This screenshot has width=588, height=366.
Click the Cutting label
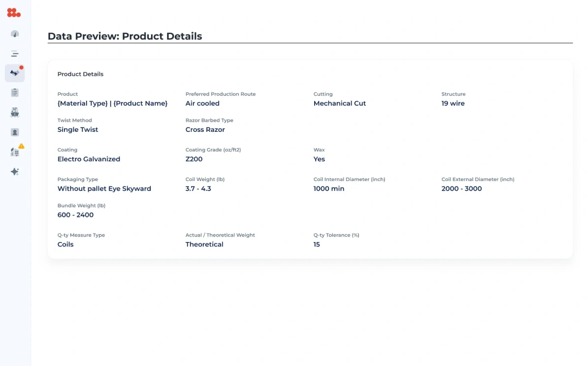[323, 94]
